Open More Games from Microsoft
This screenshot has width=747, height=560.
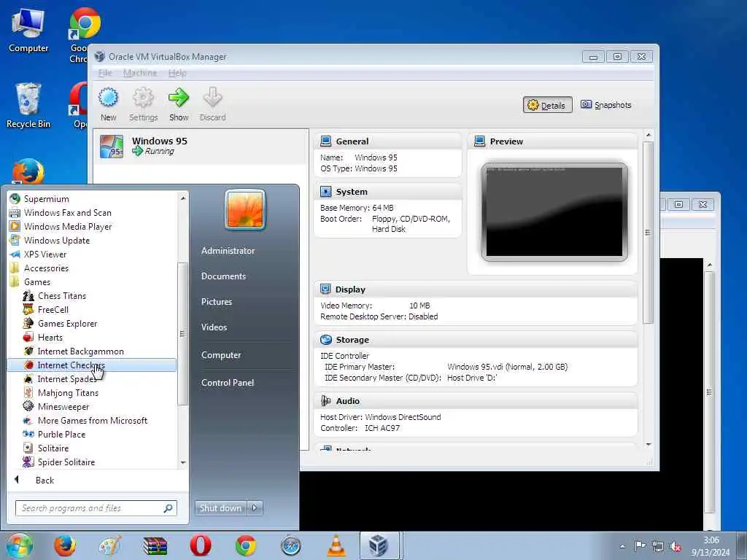pyautogui.click(x=93, y=421)
